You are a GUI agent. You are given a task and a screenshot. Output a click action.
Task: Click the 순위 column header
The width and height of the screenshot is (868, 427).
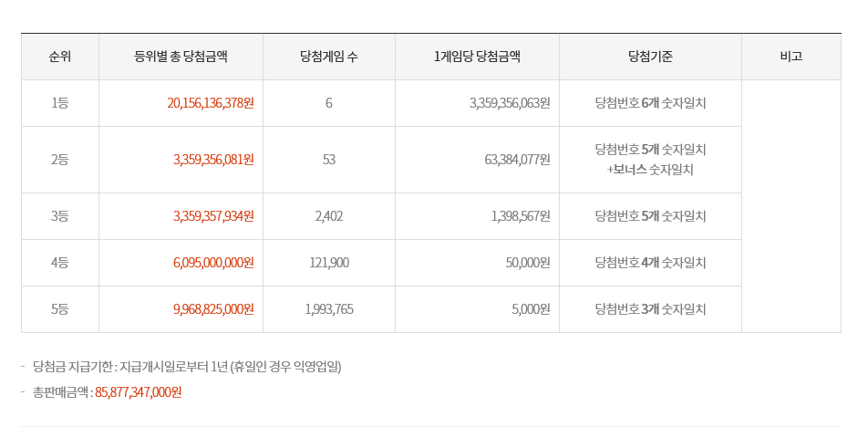(x=60, y=57)
